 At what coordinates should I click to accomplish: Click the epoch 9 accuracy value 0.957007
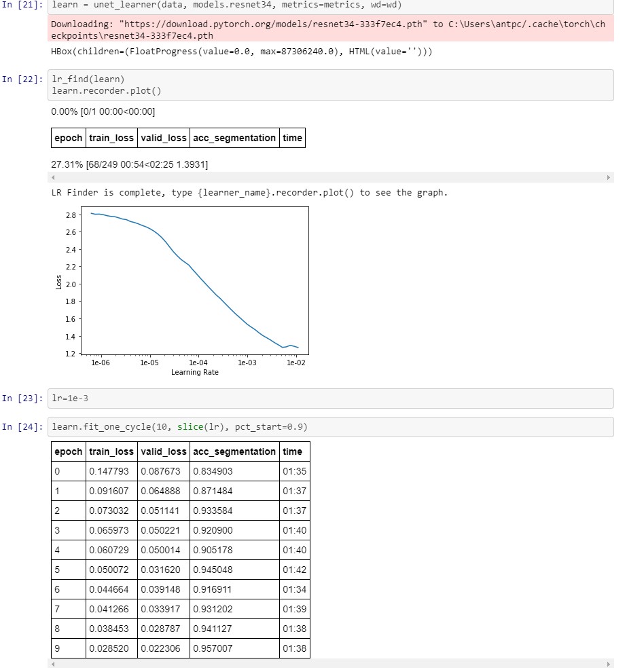(213, 648)
